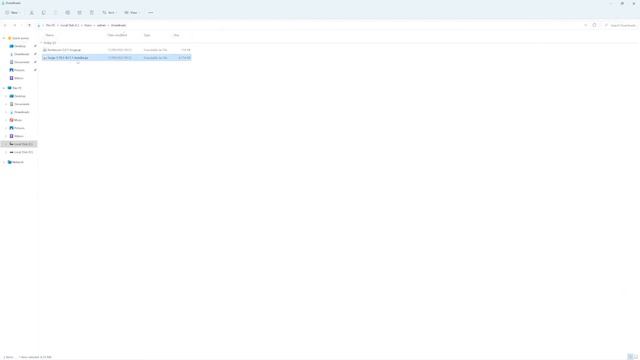The width and height of the screenshot is (640, 360).
Task: Click the Copy icon in toolbar
Action: 44,13
